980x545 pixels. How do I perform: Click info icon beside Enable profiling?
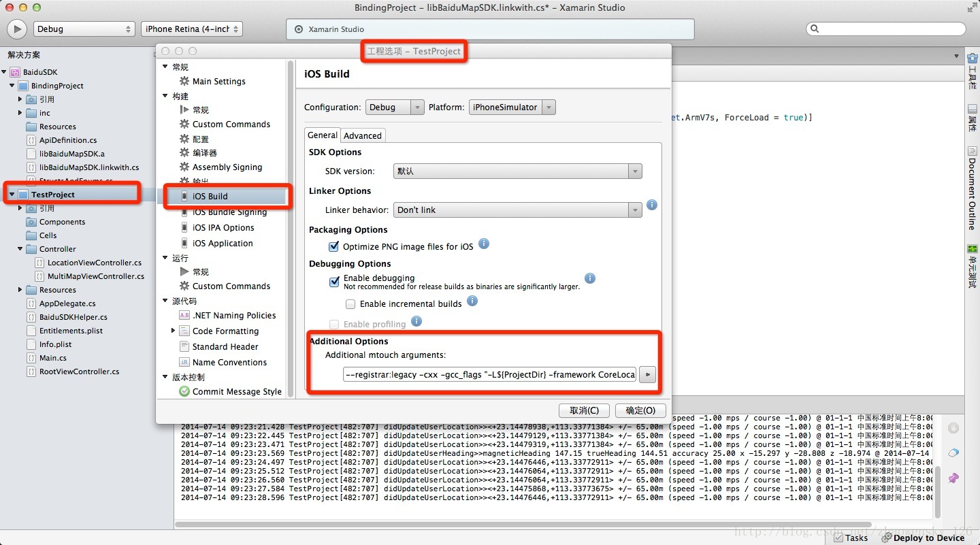tap(416, 321)
